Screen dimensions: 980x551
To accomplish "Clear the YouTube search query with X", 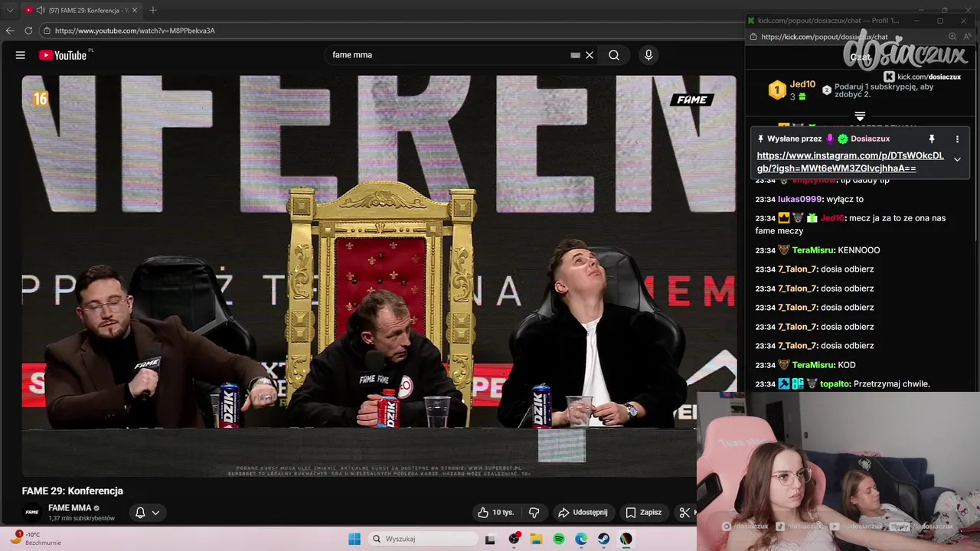I will (x=590, y=55).
